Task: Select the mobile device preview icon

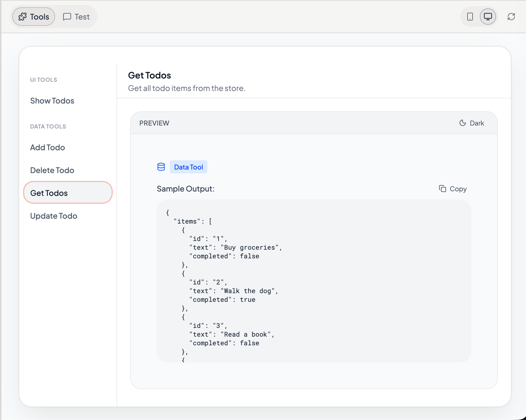Action: click(470, 17)
